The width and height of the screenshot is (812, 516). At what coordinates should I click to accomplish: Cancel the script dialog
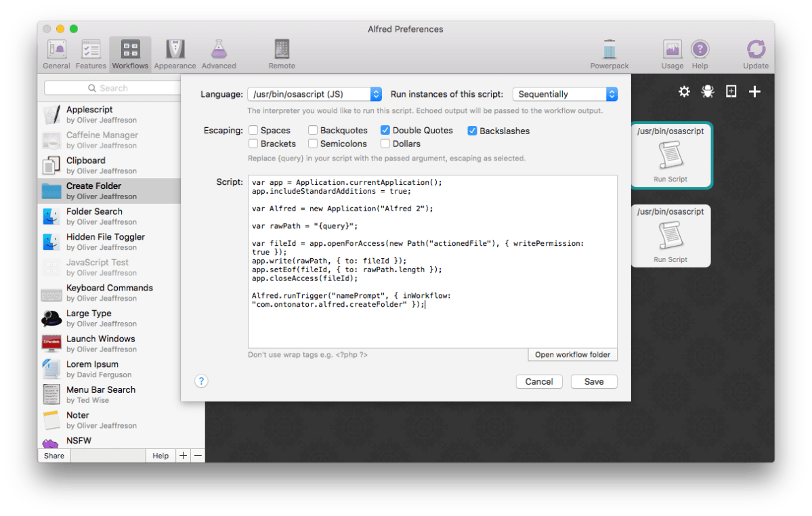tap(539, 381)
